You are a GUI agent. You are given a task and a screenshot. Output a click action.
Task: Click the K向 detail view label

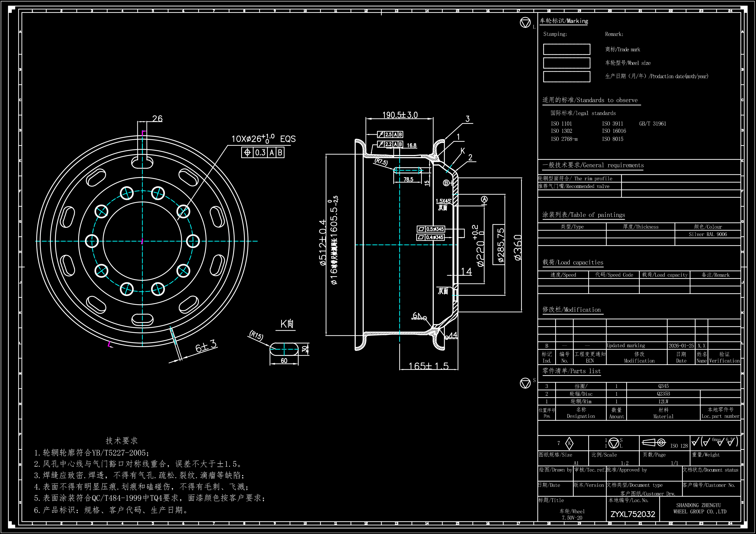click(x=286, y=324)
